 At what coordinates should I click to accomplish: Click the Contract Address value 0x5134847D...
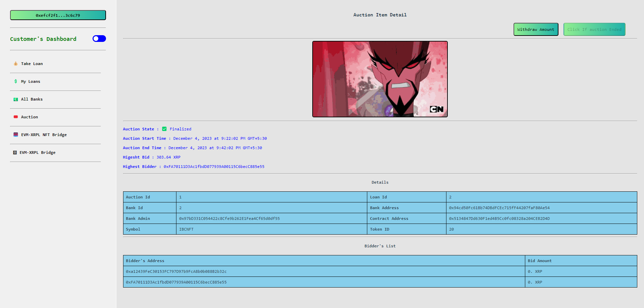coord(499,219)
